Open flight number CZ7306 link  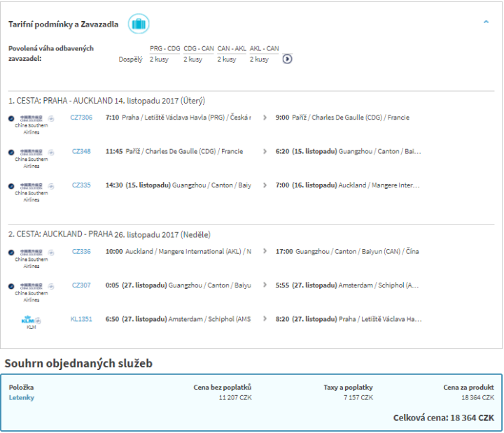coord(81,118)
